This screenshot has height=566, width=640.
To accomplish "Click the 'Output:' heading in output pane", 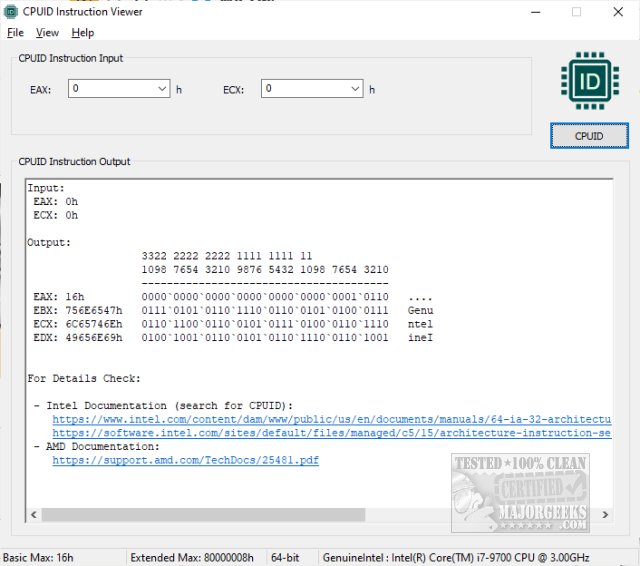I will pos(49,242).
